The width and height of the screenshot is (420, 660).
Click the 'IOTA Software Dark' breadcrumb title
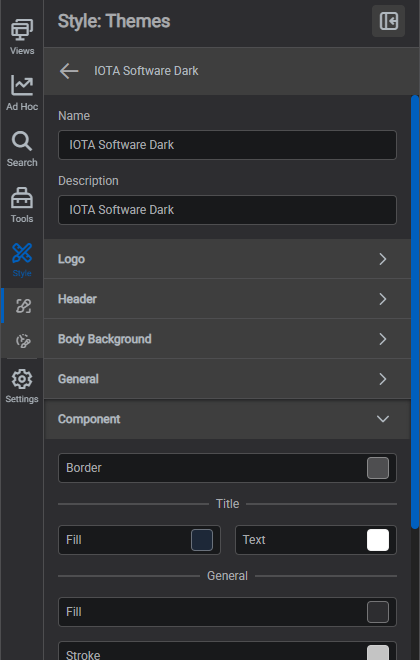[x=146, y=71]
